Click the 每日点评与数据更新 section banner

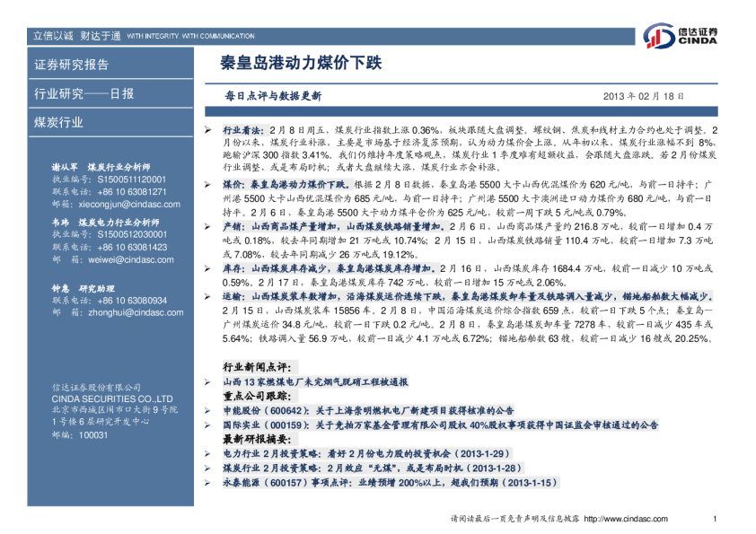[x=273, y=95]
